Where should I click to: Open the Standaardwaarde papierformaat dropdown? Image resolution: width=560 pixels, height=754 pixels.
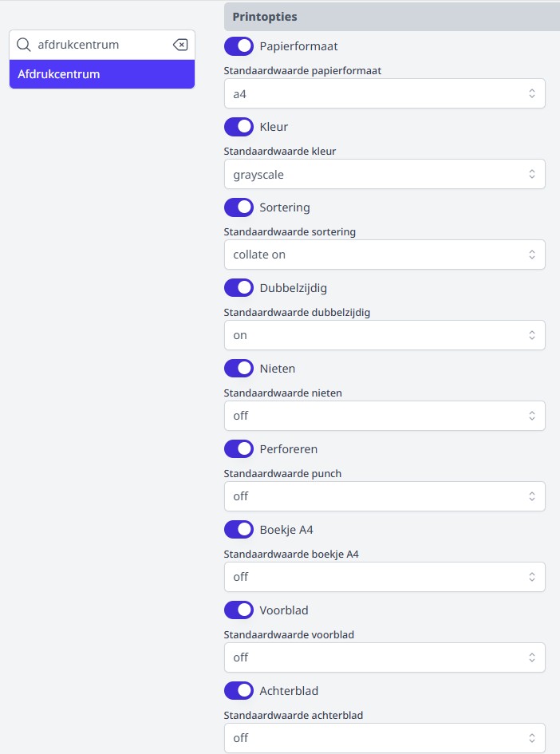pos(385,94)
